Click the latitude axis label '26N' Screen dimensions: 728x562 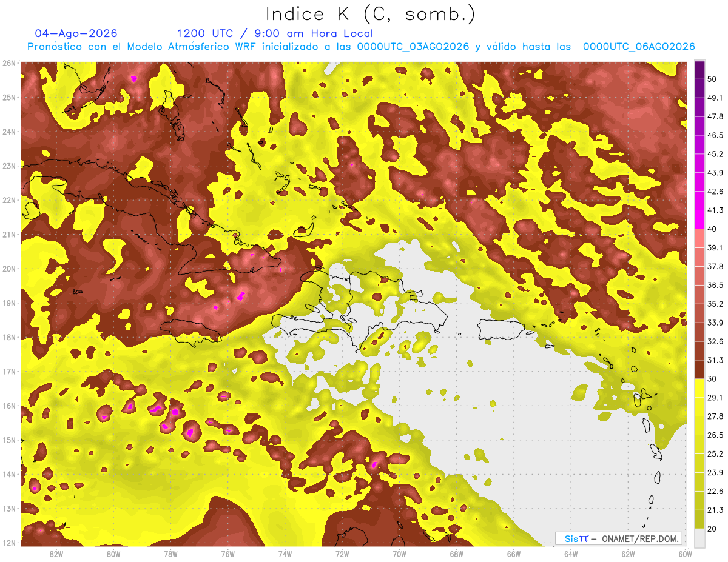9,63
